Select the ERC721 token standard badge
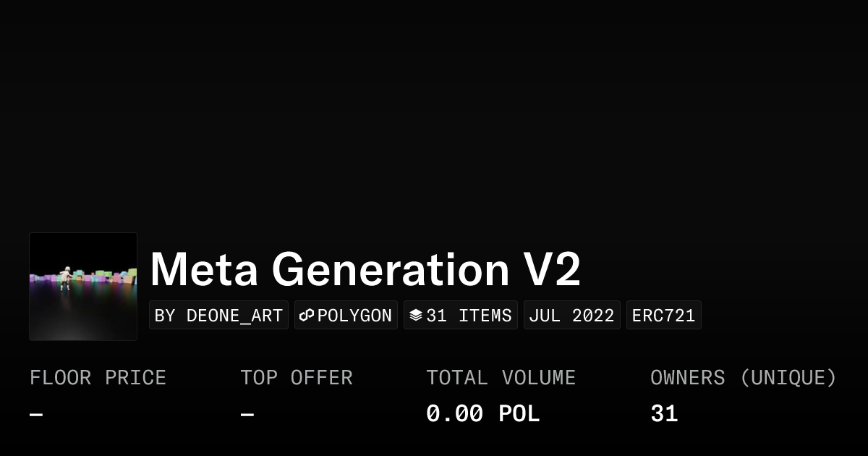 pos(663,316)
